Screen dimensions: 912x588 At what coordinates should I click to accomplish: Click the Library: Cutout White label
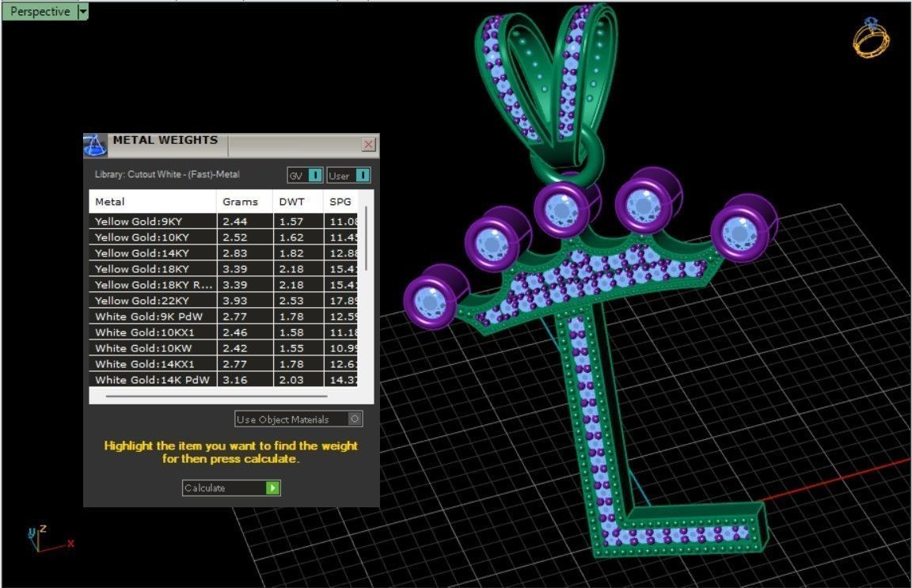tap(167, 174)
